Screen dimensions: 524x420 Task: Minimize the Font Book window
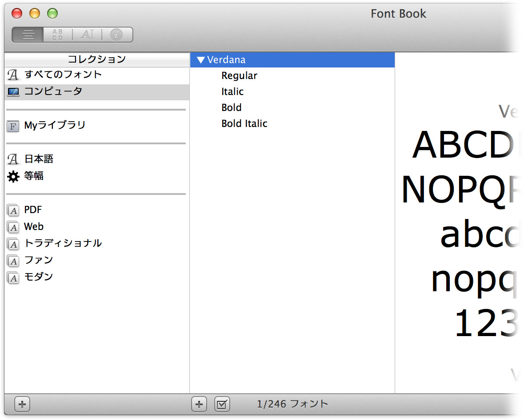point(34,13)
